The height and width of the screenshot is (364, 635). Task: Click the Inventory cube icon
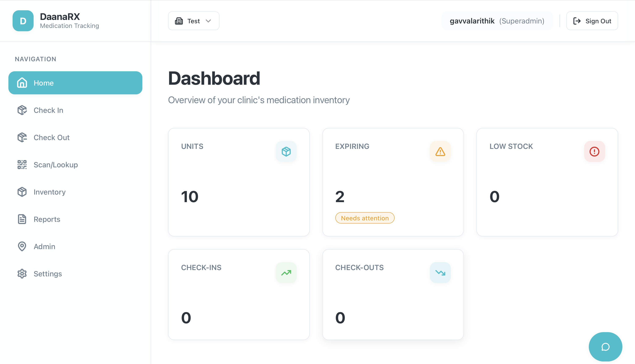pos(22,192)
